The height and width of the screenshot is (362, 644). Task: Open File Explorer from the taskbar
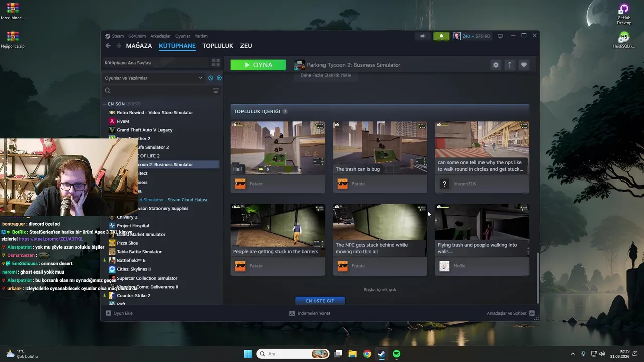(353, 354)
